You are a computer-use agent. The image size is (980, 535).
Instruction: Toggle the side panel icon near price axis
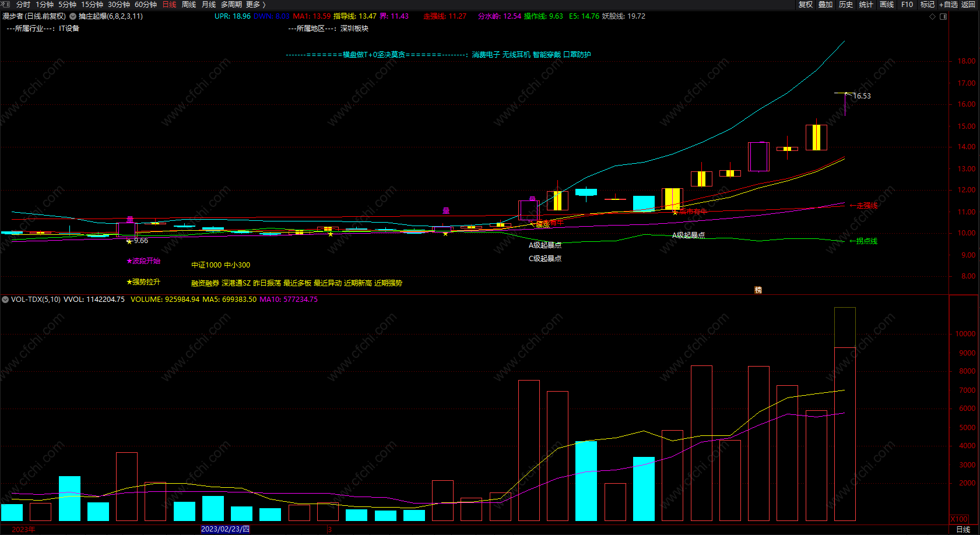click(x=943, y=16)
